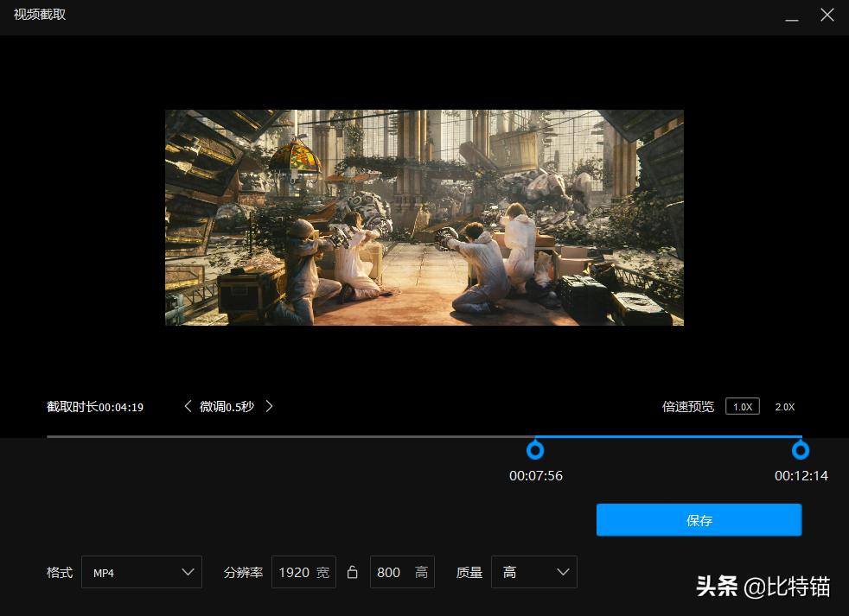Switch preview speed to 2.0X
Viewport: 849px width, 616px height.
click(x=784, y=406)
